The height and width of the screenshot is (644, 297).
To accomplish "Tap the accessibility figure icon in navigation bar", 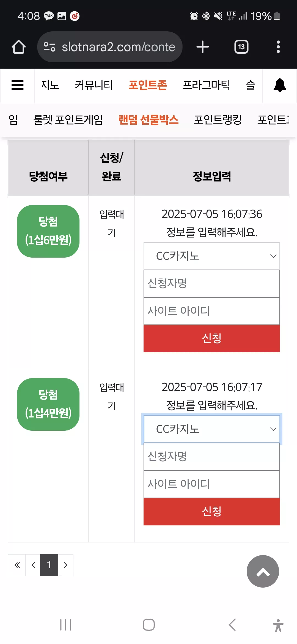I will coord(278,625).
